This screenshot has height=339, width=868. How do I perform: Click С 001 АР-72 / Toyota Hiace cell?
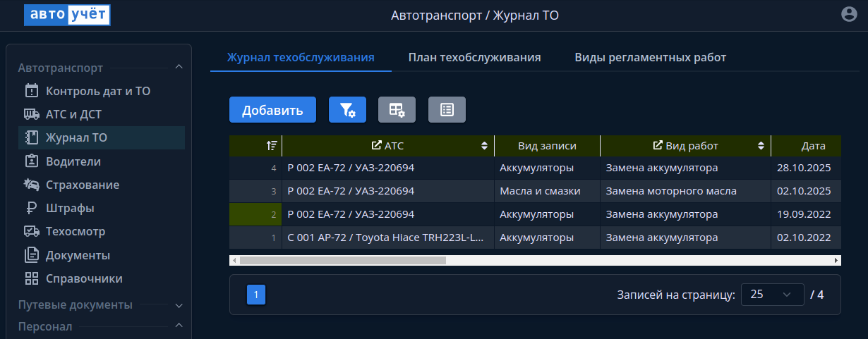point(388,238)
